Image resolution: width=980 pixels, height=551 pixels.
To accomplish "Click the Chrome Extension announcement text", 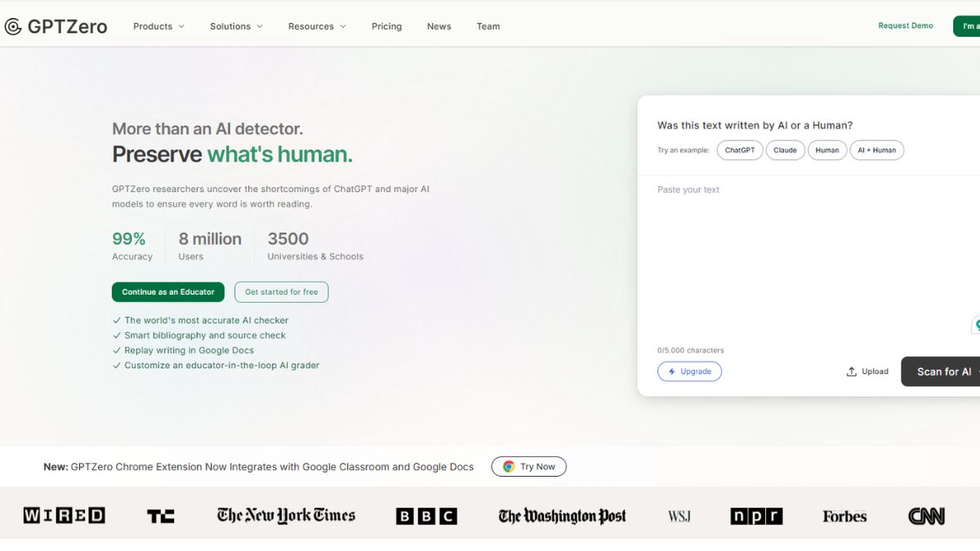I will tap(258, 467).
